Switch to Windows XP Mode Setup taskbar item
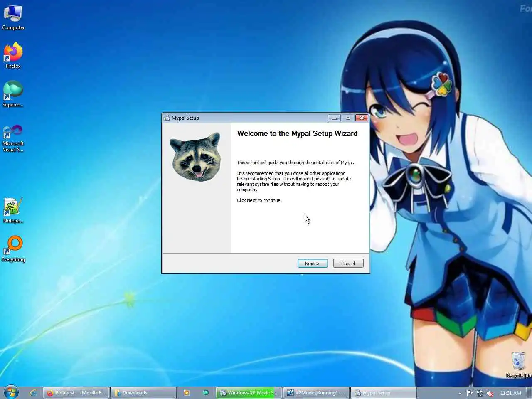Viewport: 532px width, 399px height. 249,393
